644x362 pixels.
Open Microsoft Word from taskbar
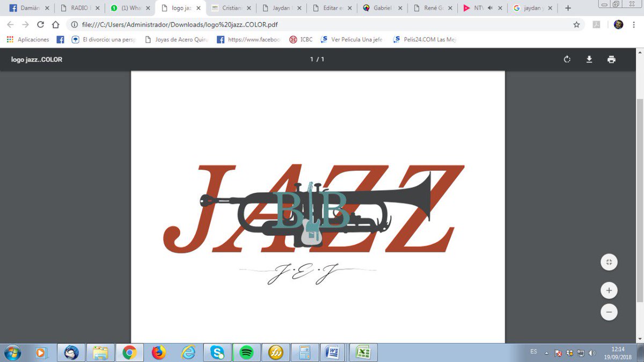coord(334,353)
